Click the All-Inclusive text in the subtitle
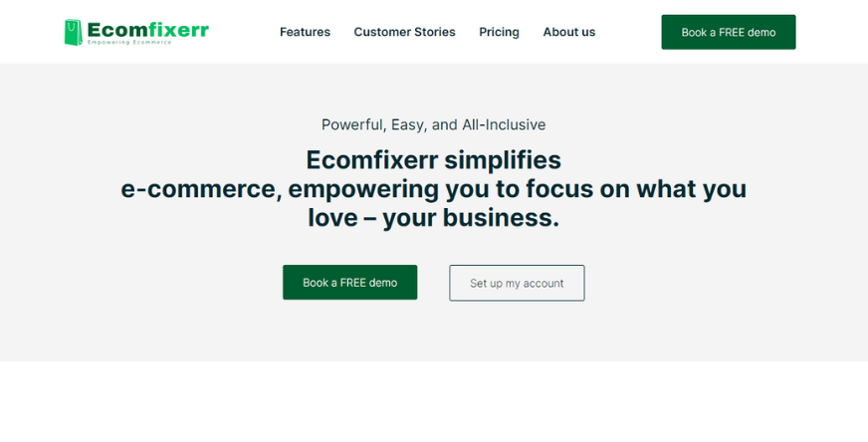Viewport: 868px width, 442px height. point(504,124)
